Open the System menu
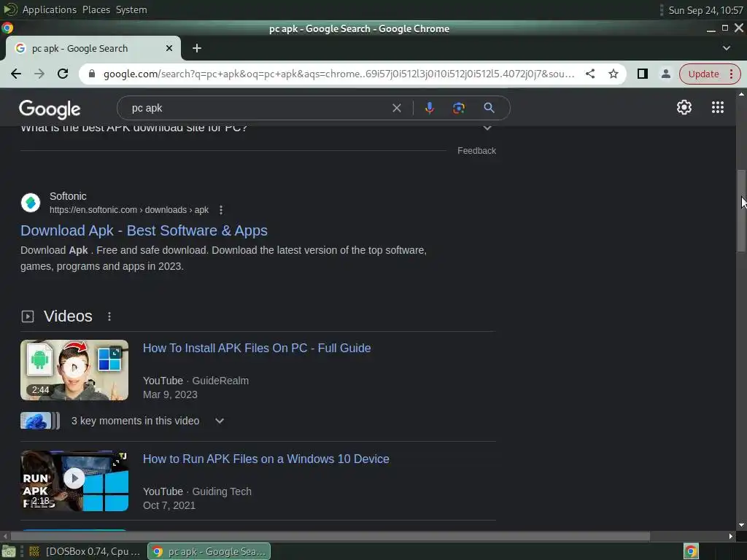 131,9
